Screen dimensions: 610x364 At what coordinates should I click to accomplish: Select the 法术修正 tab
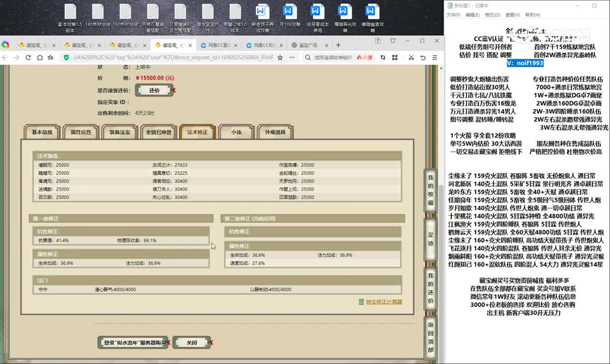coord(198,132)
